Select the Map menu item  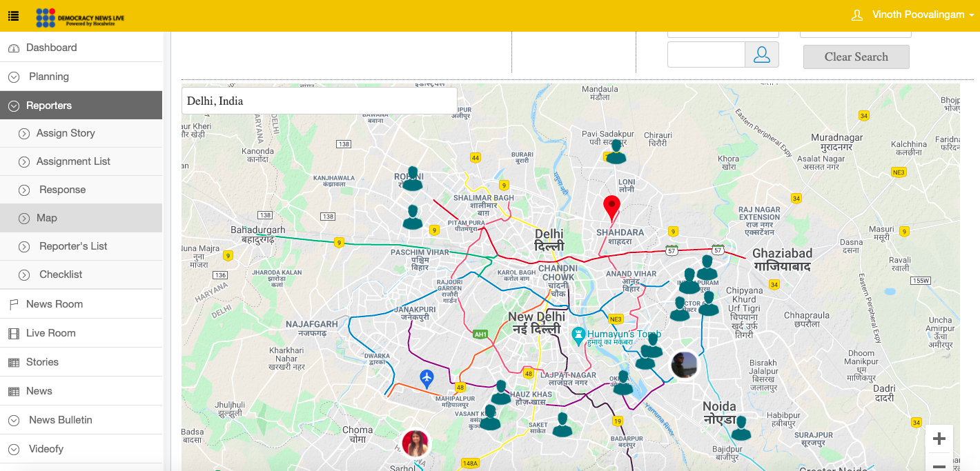pos(81,218)
